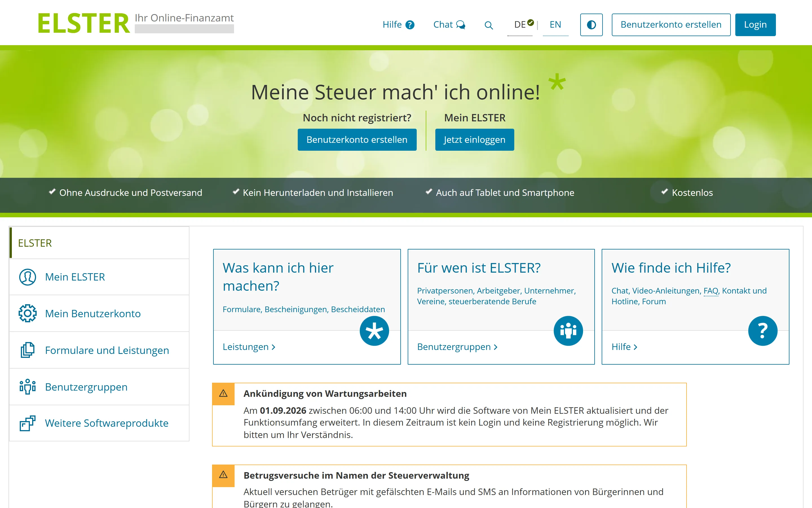Click the search magnifier icon
The height and width of the screenshot is (508, 812).
[x=489, y=25]
